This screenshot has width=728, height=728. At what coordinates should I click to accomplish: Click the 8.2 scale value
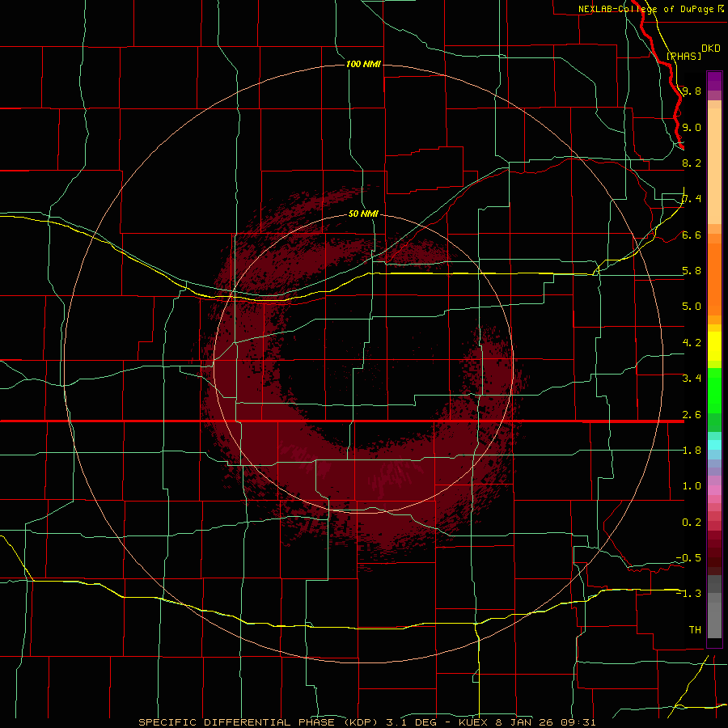692,163
